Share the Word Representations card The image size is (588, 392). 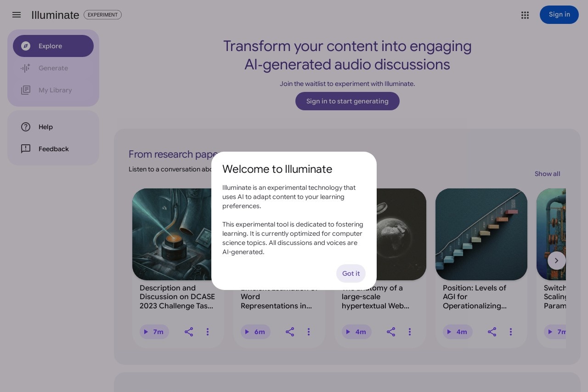(x=290, y=332)
